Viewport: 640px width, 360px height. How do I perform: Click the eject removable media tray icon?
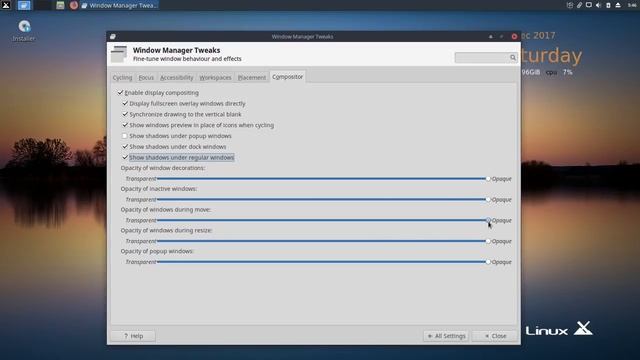click(618, 5)
